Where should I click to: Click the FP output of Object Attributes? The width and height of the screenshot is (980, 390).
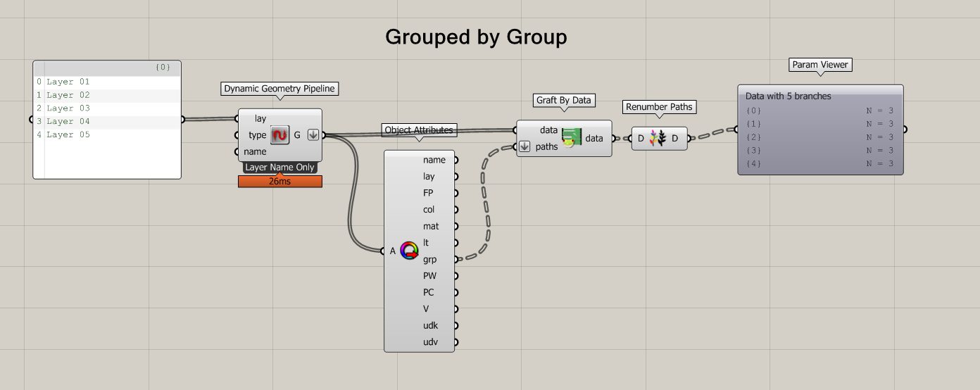pos(428,193)
